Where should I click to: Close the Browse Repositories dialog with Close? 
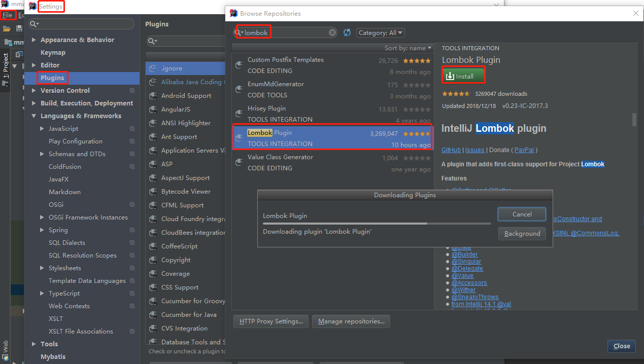622,346
